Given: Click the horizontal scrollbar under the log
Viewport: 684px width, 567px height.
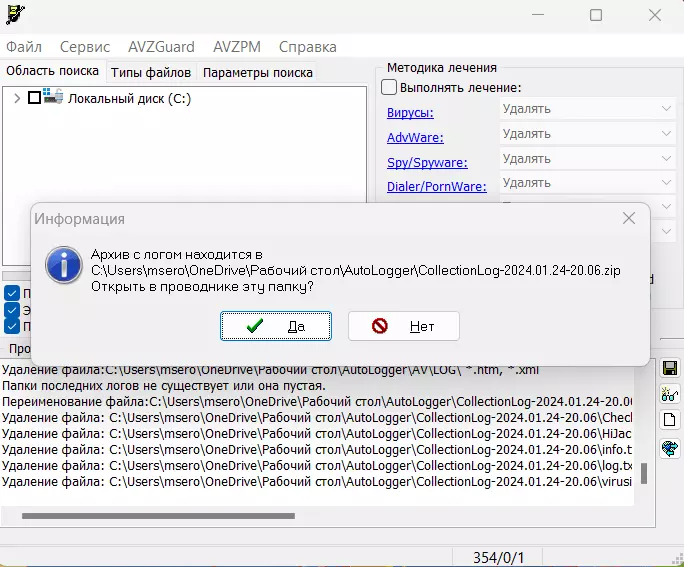Looking at the screenshot, I should tap(160, 516).
